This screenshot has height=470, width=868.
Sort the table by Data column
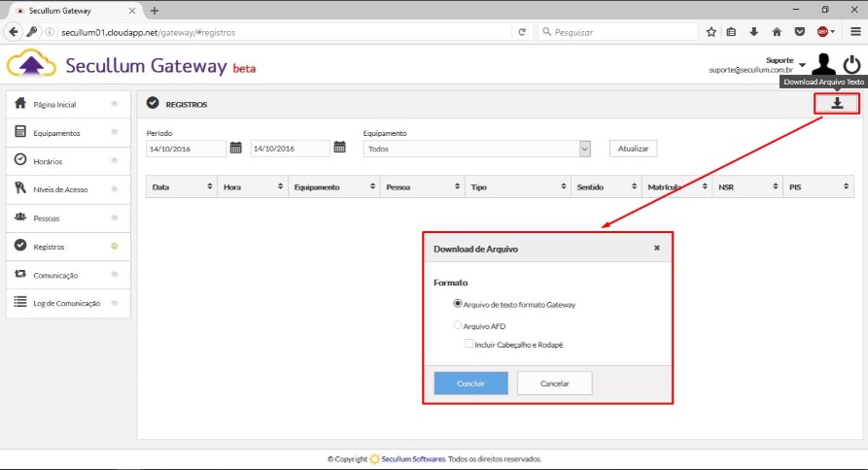181,186
